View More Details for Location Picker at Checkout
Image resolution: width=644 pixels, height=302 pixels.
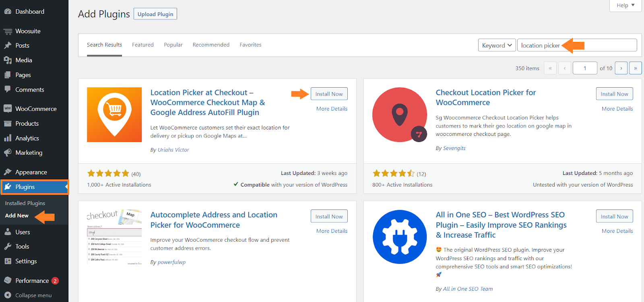(332, 109)
